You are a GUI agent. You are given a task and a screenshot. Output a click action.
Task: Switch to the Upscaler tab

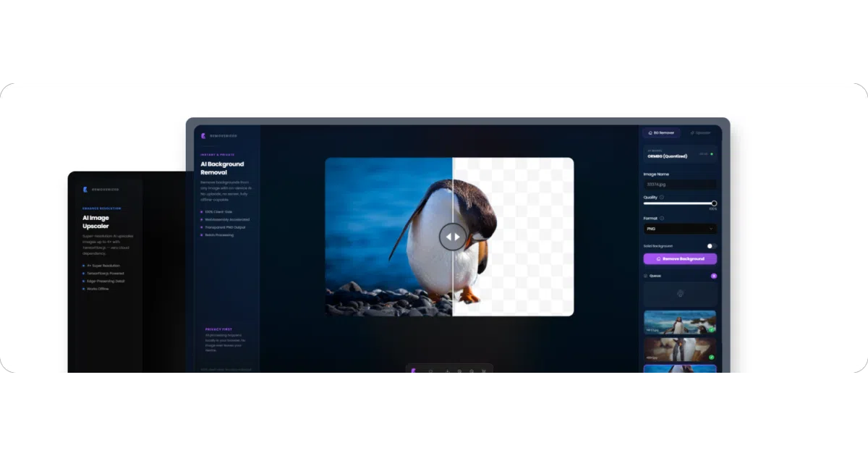point(700,132)
